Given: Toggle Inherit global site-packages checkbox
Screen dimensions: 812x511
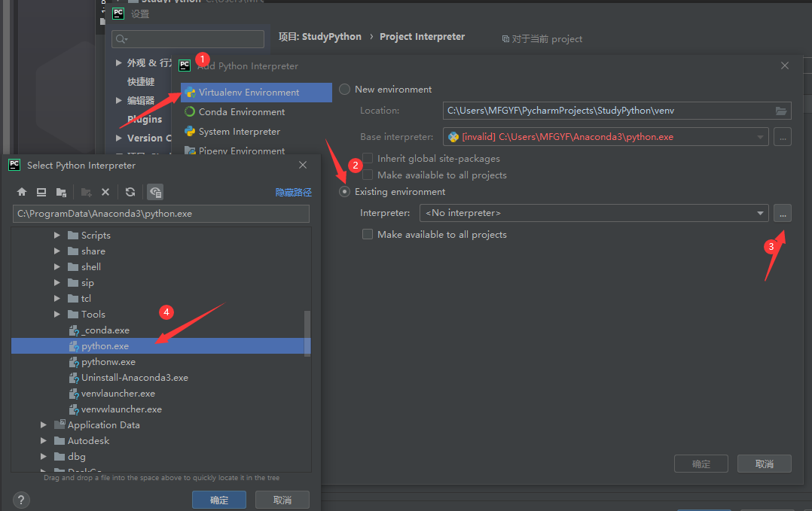Looking at the screenshot, I should click(368, 158).
